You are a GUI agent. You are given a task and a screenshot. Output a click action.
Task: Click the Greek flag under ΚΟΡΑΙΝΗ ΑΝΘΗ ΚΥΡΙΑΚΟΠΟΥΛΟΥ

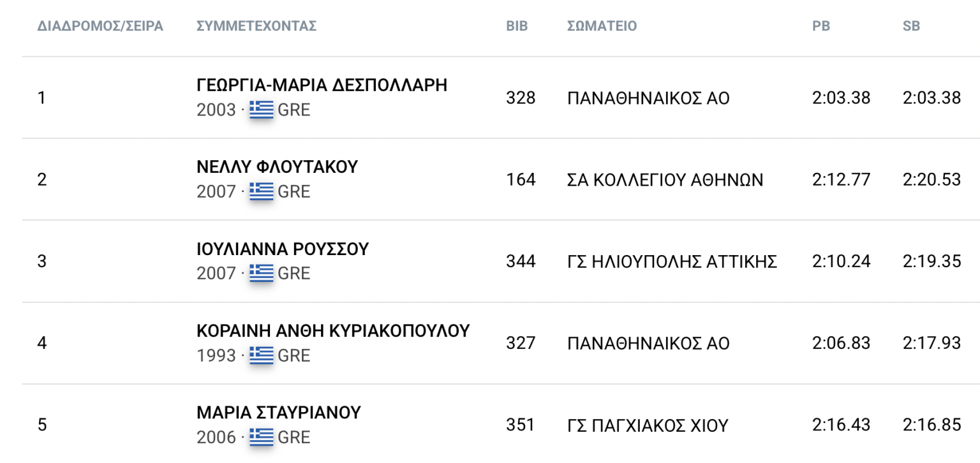pos(262,355)
